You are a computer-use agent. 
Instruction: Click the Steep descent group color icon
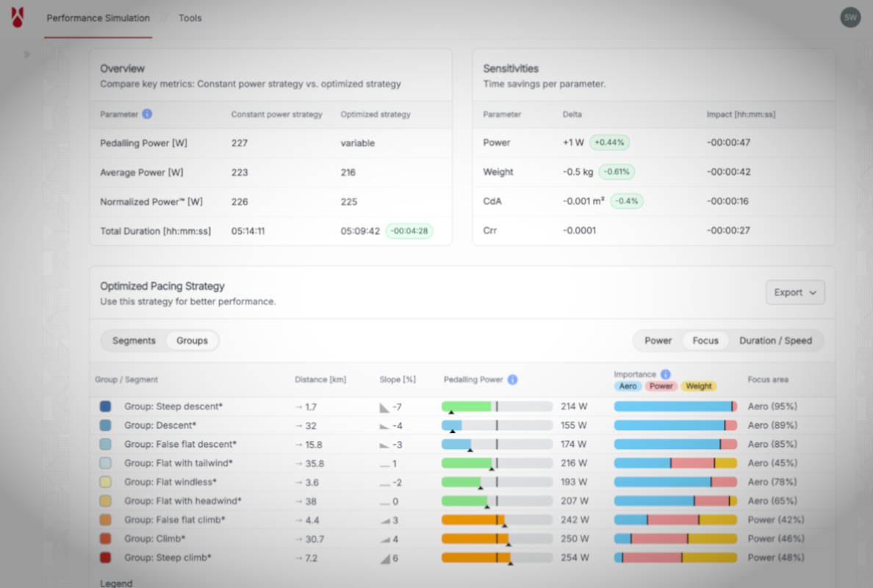(105, 406)
